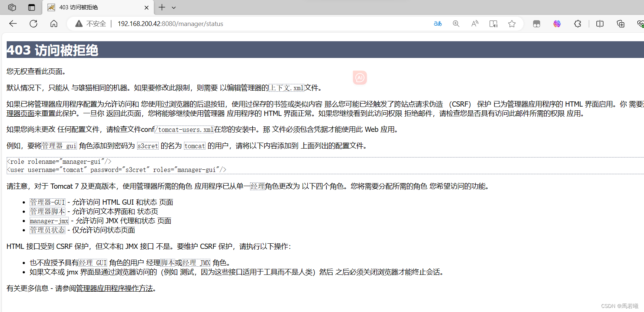Click the 您无权查看此页面 message text
This screenshot has width=644, height=312.
(36, 72)
